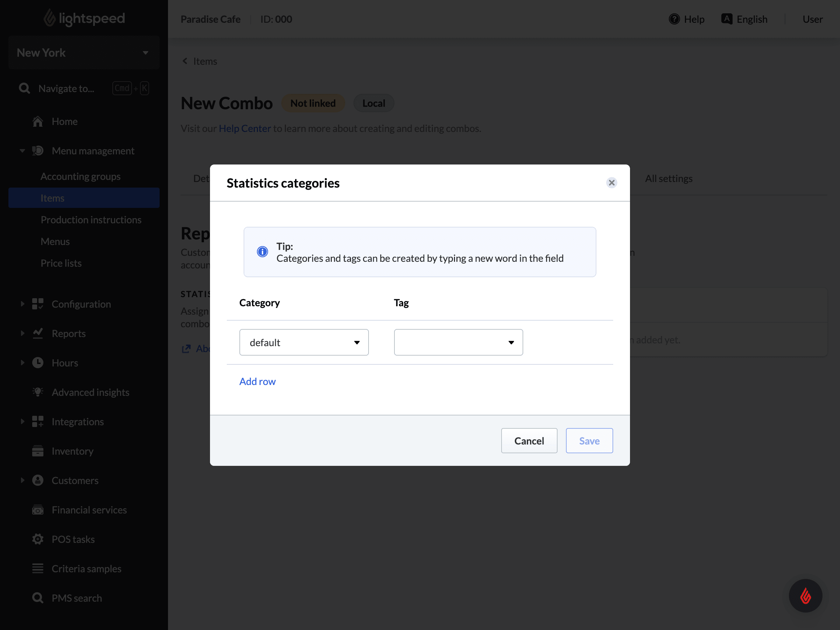This screenshot has height=630, width=840.
Task: Click the Menu management icon
Action: coord(38,150)
